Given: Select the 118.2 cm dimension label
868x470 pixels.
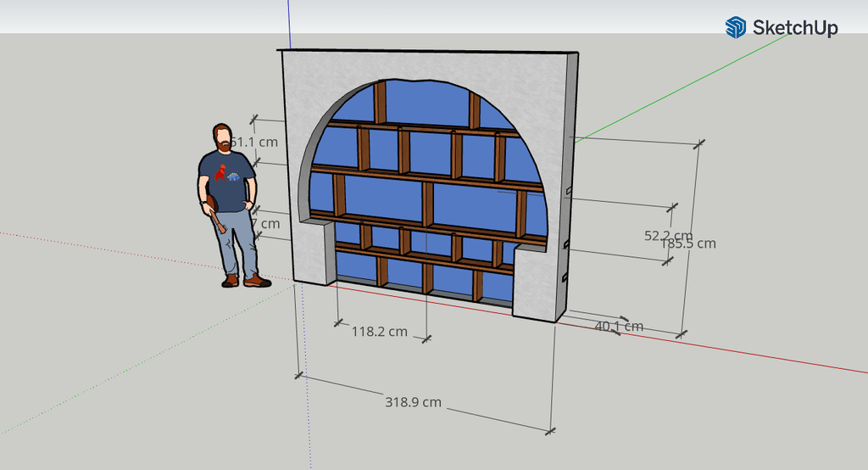Looking at the screenshot, I should [379, 332].
